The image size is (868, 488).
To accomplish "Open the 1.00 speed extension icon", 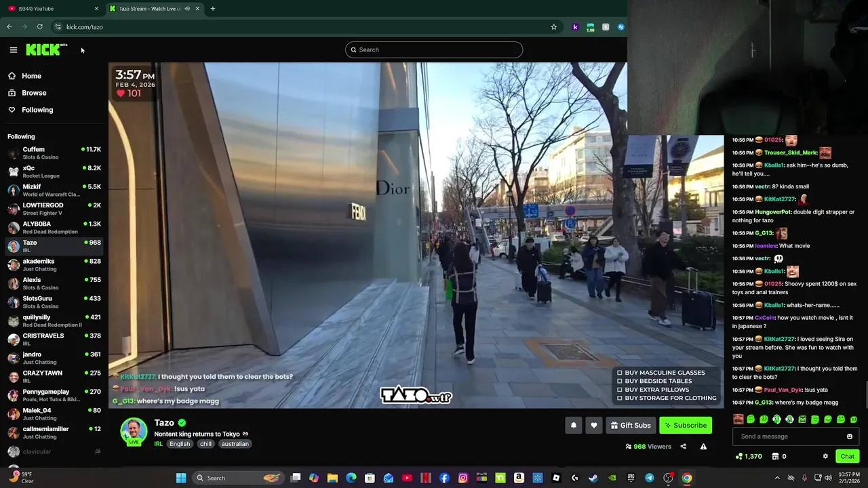I will pos(590,27).
